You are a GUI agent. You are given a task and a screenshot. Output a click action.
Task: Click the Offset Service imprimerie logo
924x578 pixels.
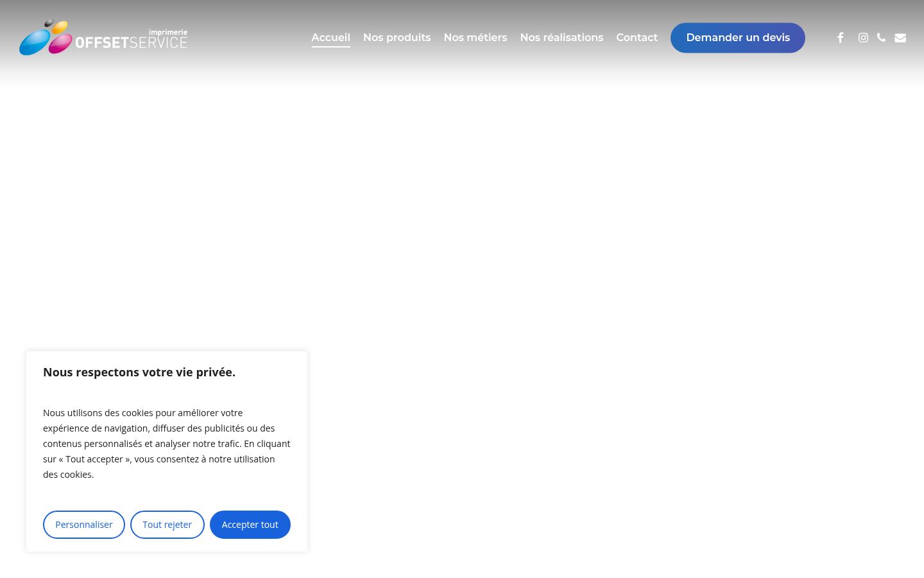pyautogui.click(x=103, y=38)
